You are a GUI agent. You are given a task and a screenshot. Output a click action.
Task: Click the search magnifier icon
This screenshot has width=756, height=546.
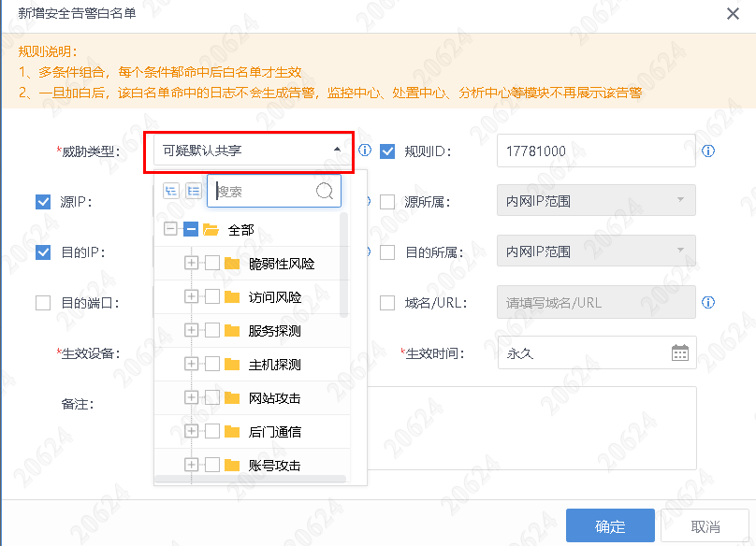325,191
